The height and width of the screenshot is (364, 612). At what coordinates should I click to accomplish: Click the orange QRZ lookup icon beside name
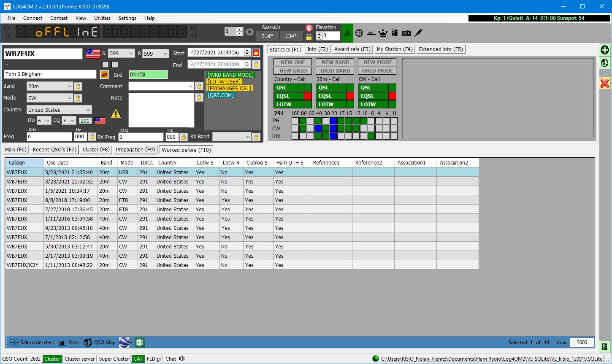pos(104,75)
